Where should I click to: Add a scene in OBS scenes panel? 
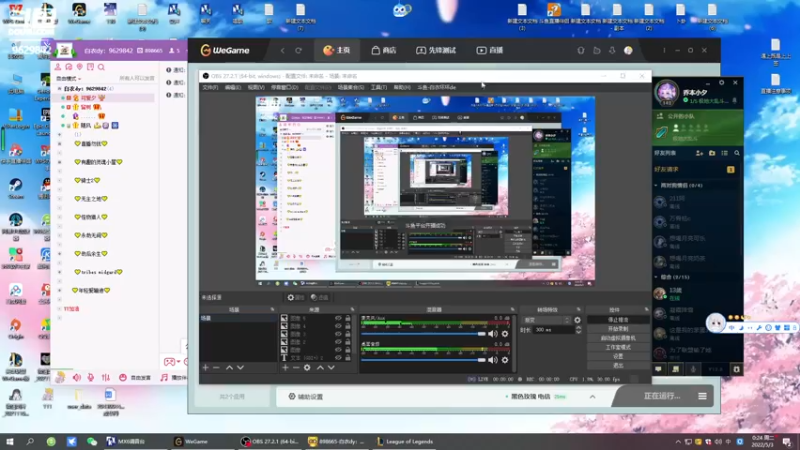pos(206,367)
